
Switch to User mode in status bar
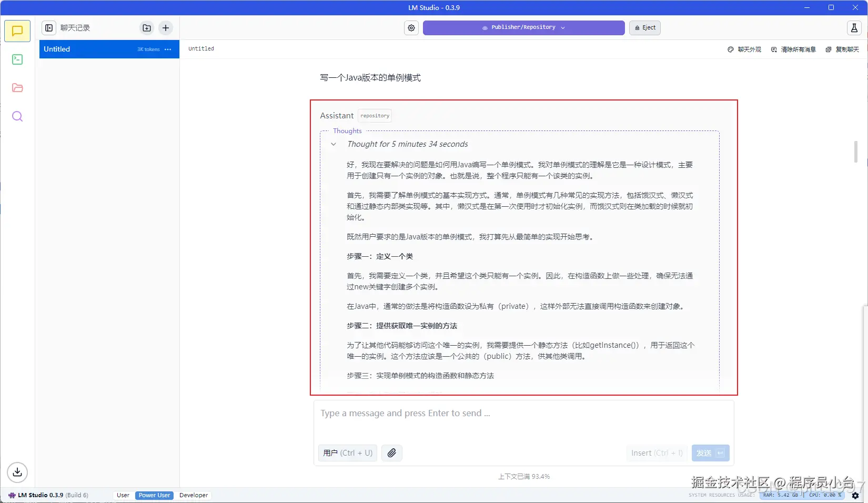(123, 495)
